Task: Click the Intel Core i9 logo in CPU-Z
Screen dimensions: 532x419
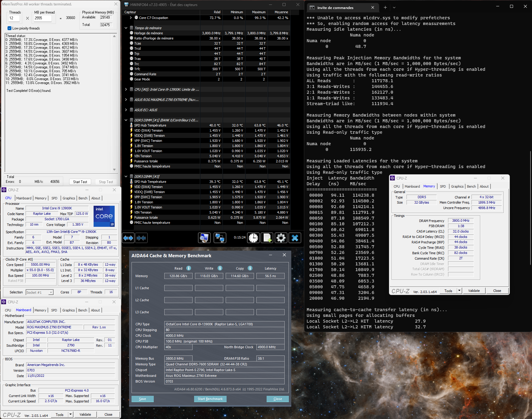Action: [x=104, y=216]
